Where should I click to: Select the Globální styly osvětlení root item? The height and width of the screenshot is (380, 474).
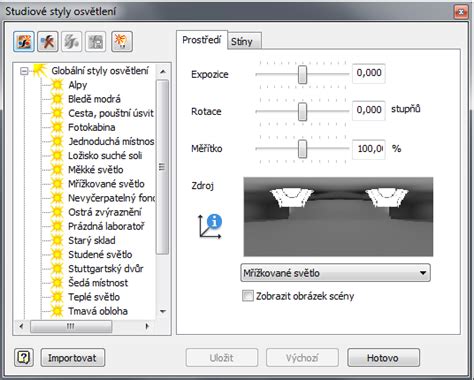pos(100,71)
